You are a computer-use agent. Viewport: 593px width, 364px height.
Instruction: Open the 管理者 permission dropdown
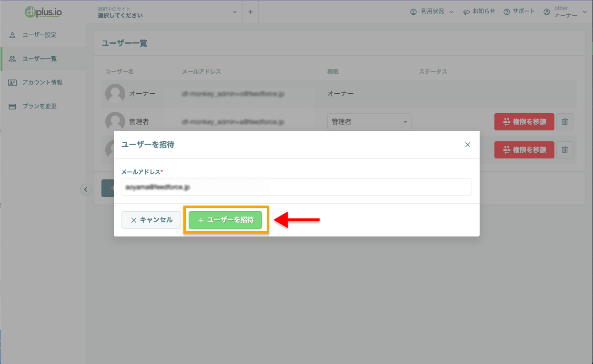tap(369, 122)
